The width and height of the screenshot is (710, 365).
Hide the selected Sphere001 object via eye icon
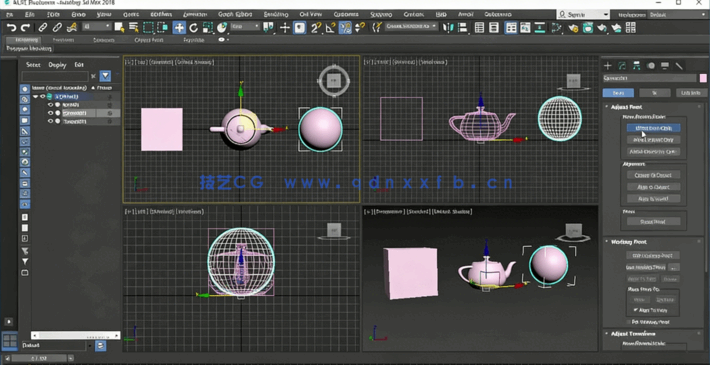coord(50,113)
